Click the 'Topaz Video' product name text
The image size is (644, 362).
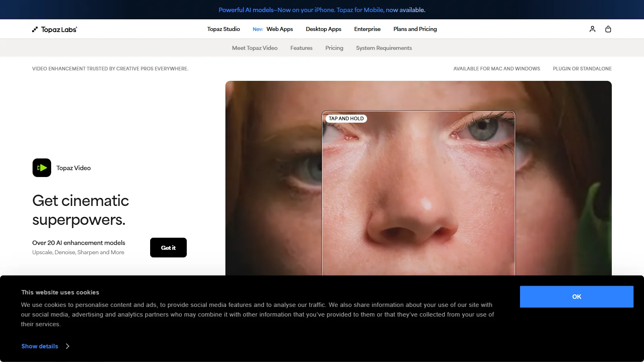(74, 168)
